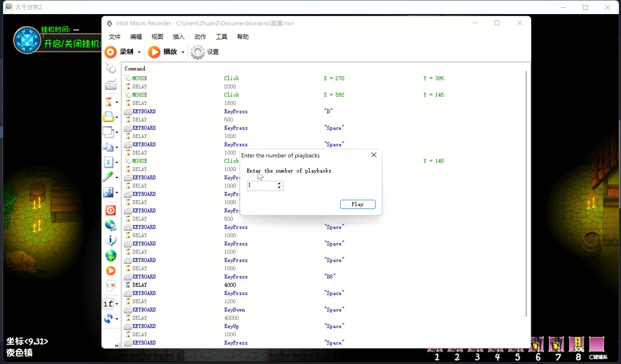Expand the 录制 record dropdown arrow
The image size is (621, 364).
tap(139, 52)
